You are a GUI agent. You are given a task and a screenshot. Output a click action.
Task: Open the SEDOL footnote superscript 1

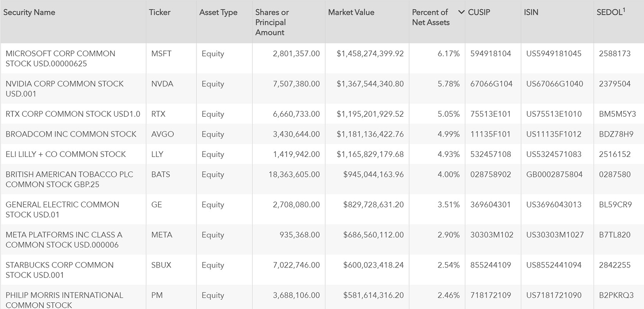(624, 10)
